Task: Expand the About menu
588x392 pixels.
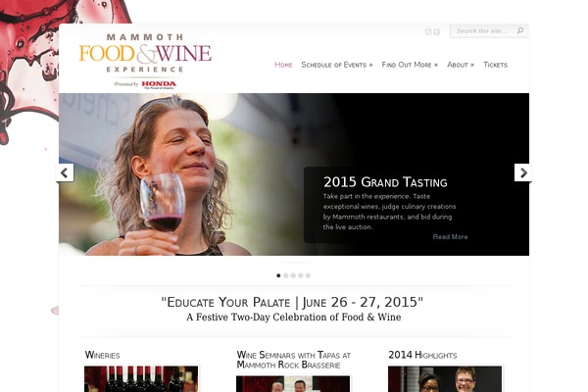Action: (x=461, y=65)
